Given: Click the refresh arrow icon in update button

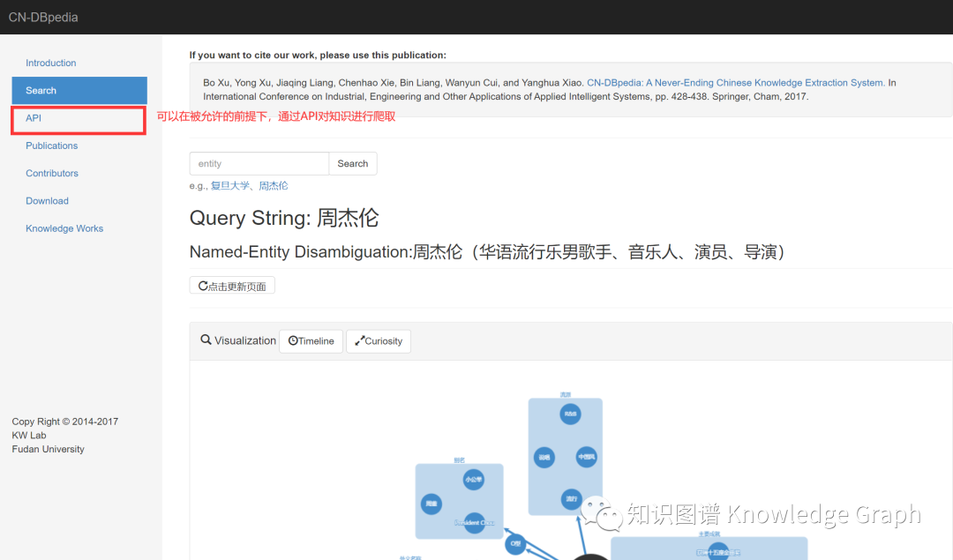Looking at the screenshot, I should (x=203, y=286).
